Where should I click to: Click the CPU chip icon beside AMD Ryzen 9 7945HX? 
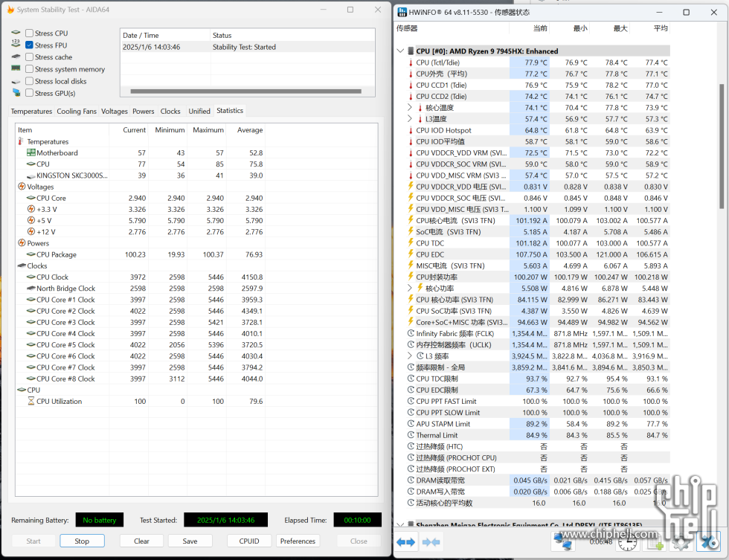coord(411,51)
